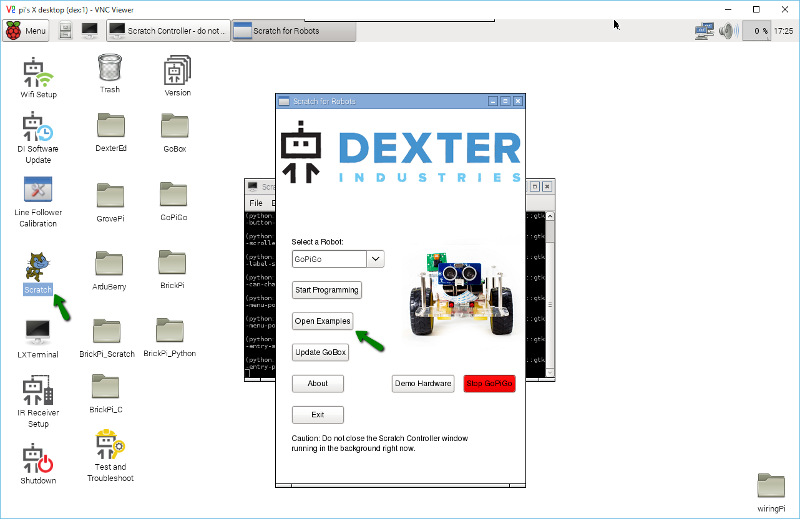Viewport: 800px width, 519px height.
Task: Switch to Scratch Controller taskbar window
Action: (168, 31)
